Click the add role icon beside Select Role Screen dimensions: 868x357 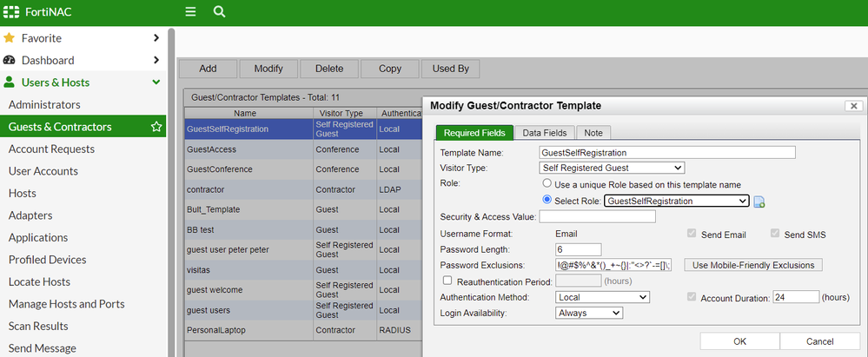(759, 202)
